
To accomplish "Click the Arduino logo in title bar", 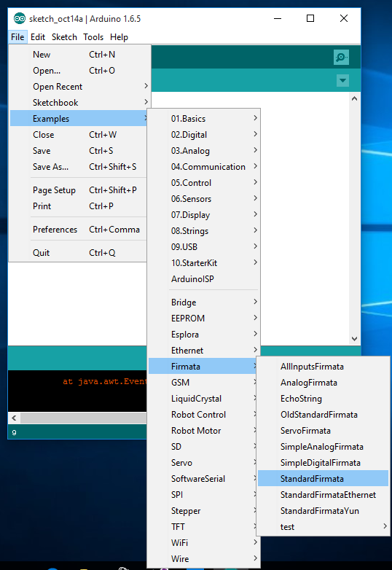I will pos(20,18).
